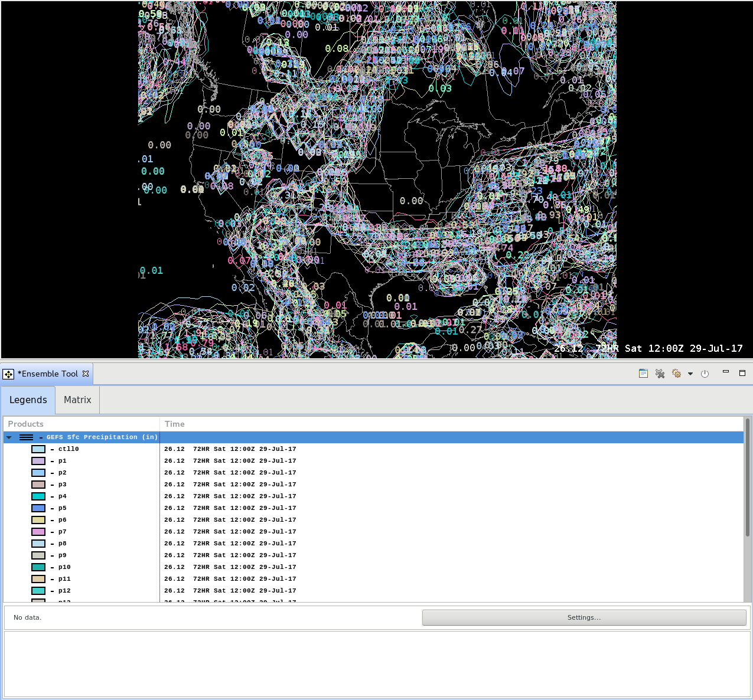Switch to the Matrix tab
The image size is (753, 700).
point(77,400)
